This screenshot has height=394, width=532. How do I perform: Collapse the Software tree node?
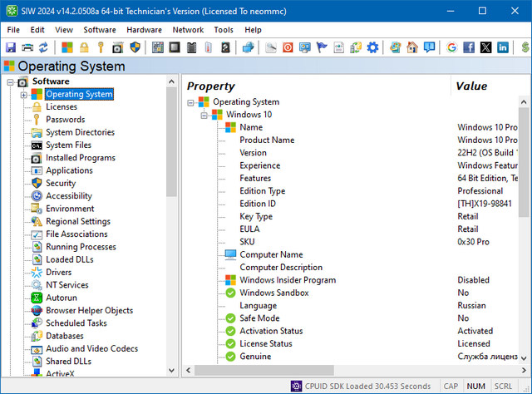(x=10, y=81)
